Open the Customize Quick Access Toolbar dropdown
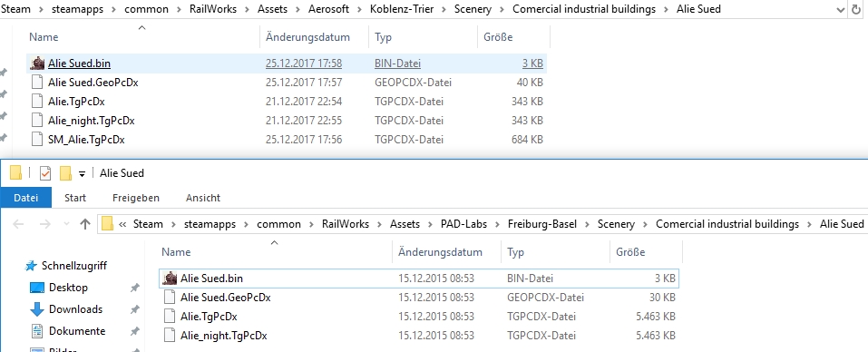The width and height of the screenshot is (868, 352). click(x=82, y=174)
